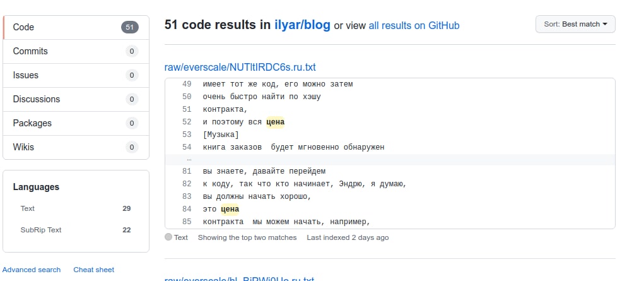
Task: Click the 51 counter badge beside Code
Action: point(129,27)
